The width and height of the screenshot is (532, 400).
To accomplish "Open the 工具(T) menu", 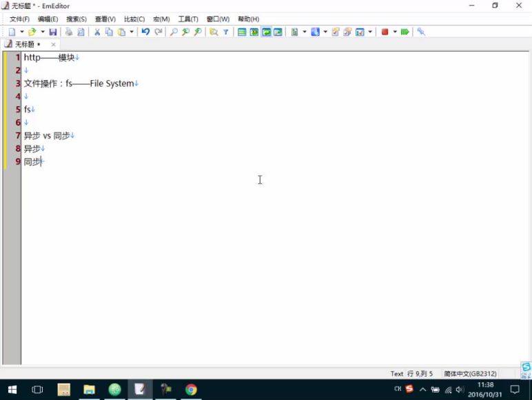I will click(188, 19).
